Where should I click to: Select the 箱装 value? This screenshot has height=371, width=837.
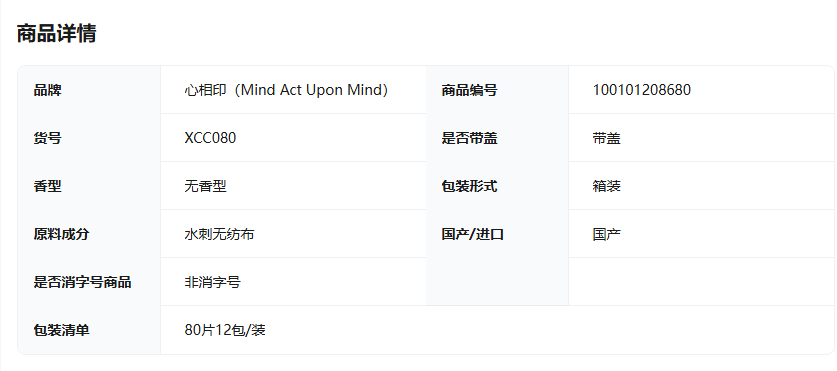coord(606,186)
